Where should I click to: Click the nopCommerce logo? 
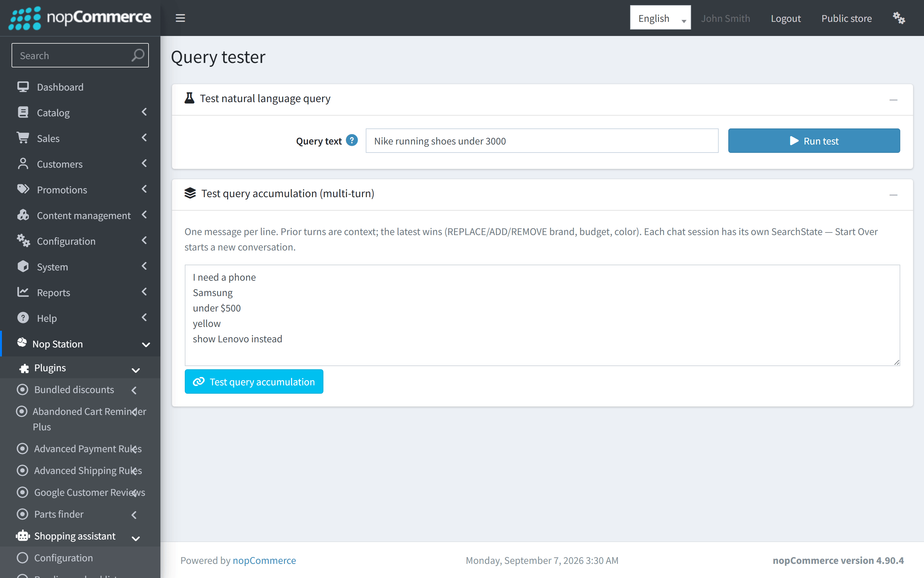(80, 18)
